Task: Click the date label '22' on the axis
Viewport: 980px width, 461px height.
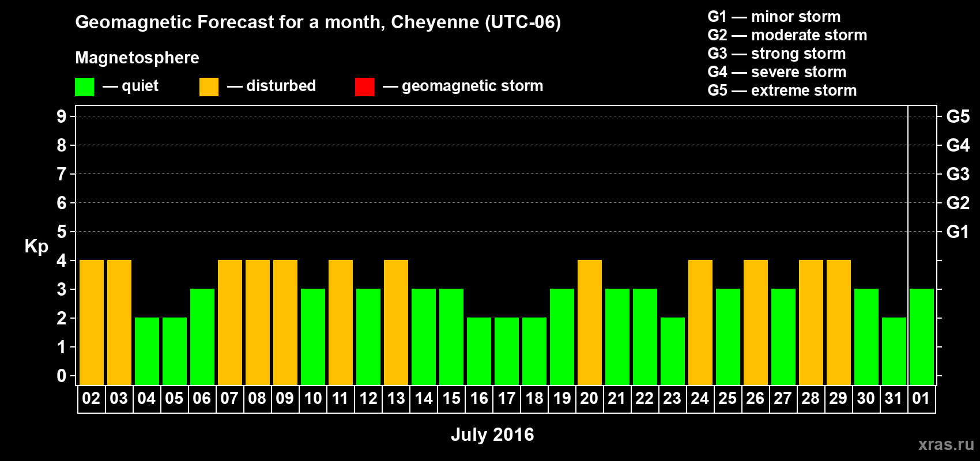Action: pyautogui.click(x=644, y=398)
